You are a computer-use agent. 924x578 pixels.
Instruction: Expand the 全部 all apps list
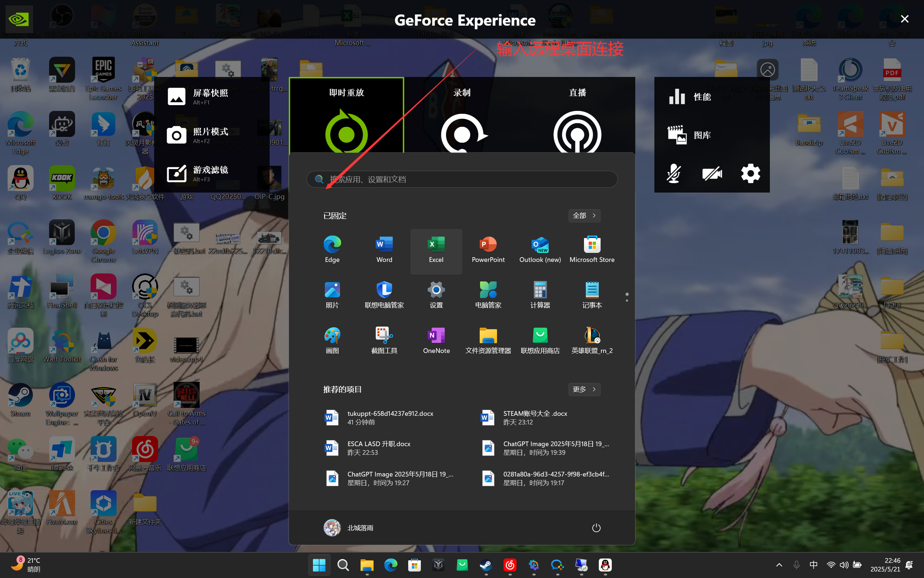[x=584, y=216]
